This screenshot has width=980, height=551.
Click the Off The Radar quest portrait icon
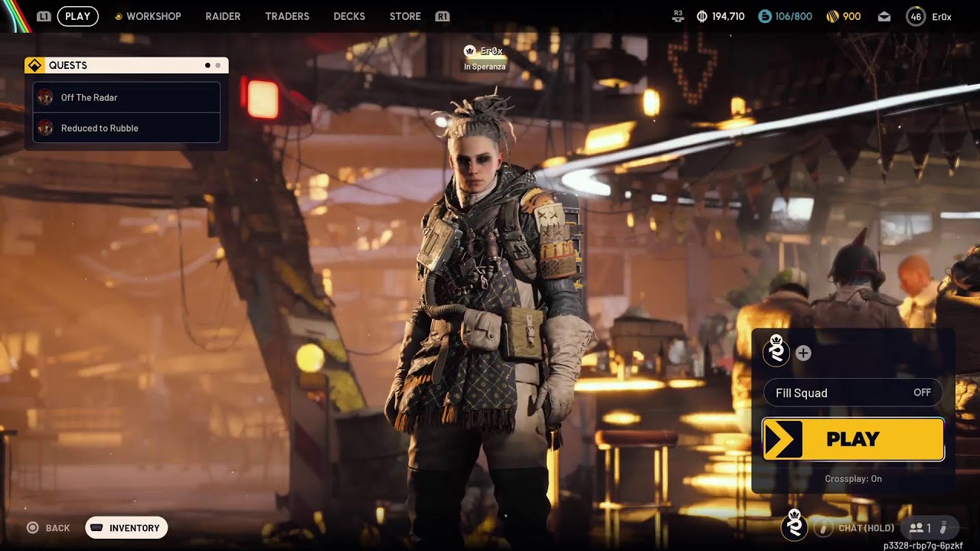click(x=45, y=97)
